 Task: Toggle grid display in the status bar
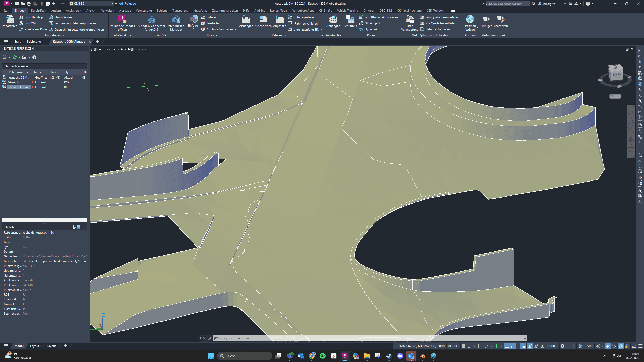464,346
